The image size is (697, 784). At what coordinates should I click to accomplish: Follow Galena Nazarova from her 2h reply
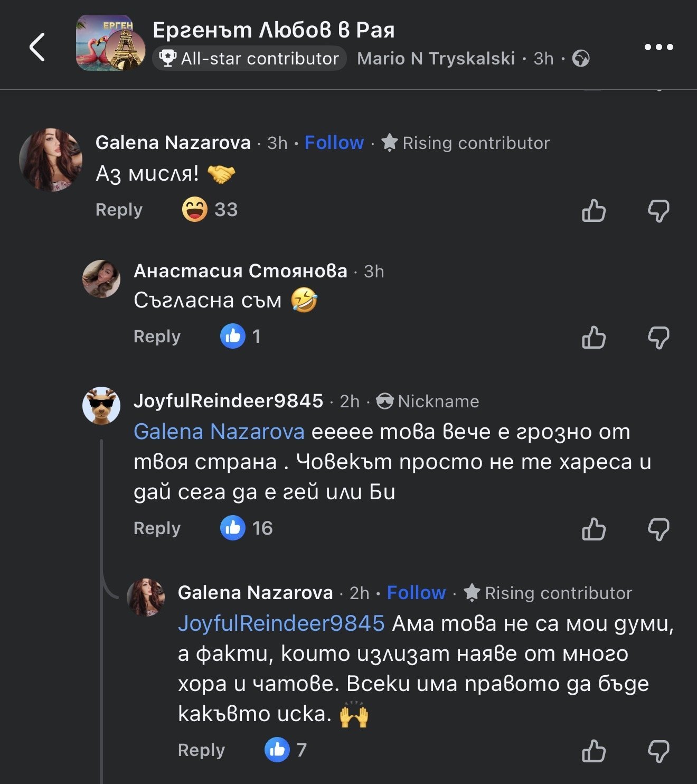(x=416, y=593)
